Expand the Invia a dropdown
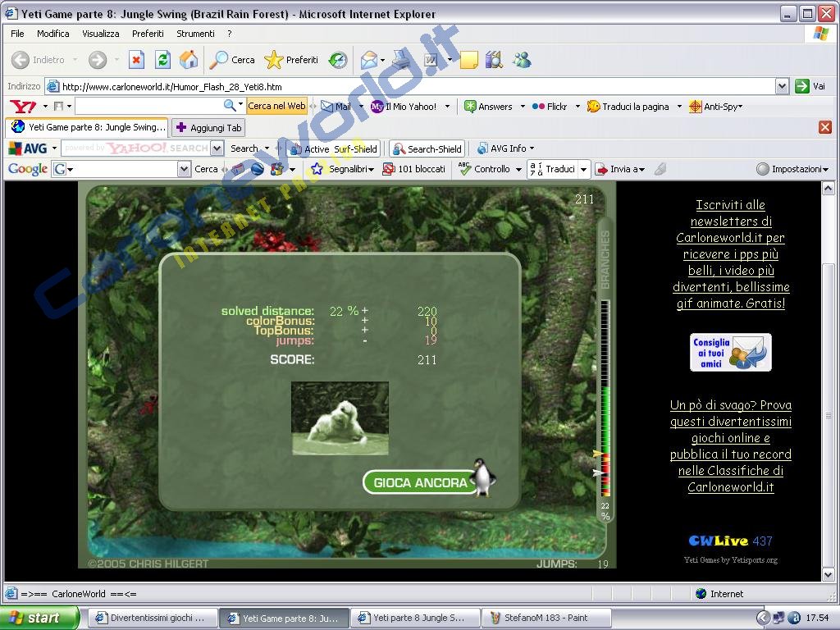The height and width of the screenshot is (630, 840). click(x=641, y=170)
